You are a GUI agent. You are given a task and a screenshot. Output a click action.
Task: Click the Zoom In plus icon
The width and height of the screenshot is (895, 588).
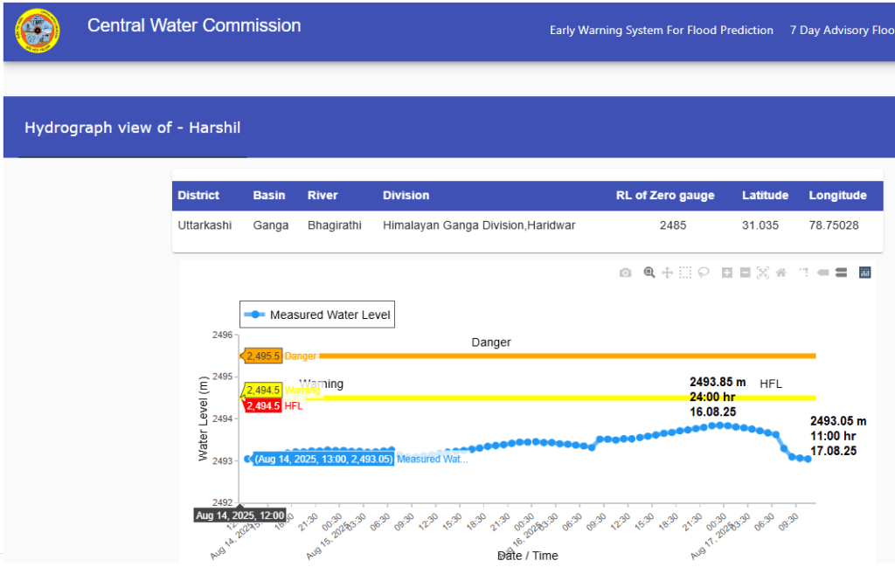click(x=727, y=273)
